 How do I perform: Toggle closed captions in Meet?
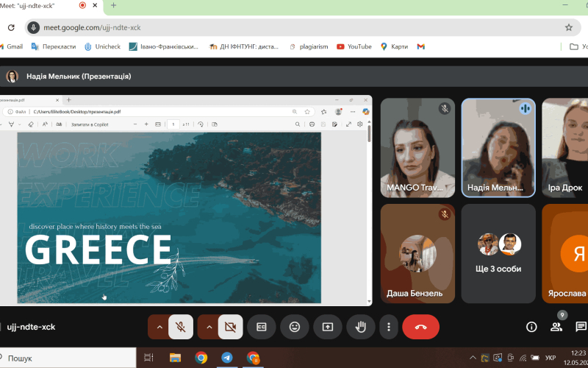pos(262,327)
